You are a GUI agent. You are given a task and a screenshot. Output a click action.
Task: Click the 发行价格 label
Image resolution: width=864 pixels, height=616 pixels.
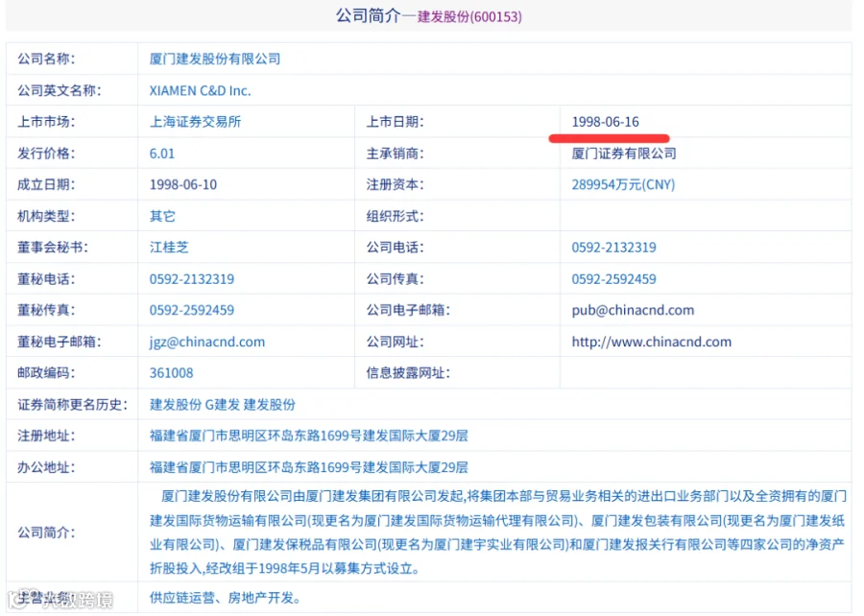46,154
